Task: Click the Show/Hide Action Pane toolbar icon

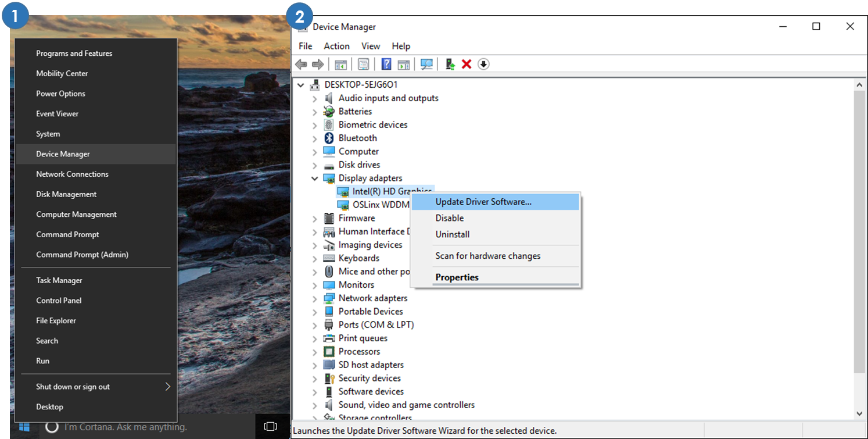Action: [404, 64]
